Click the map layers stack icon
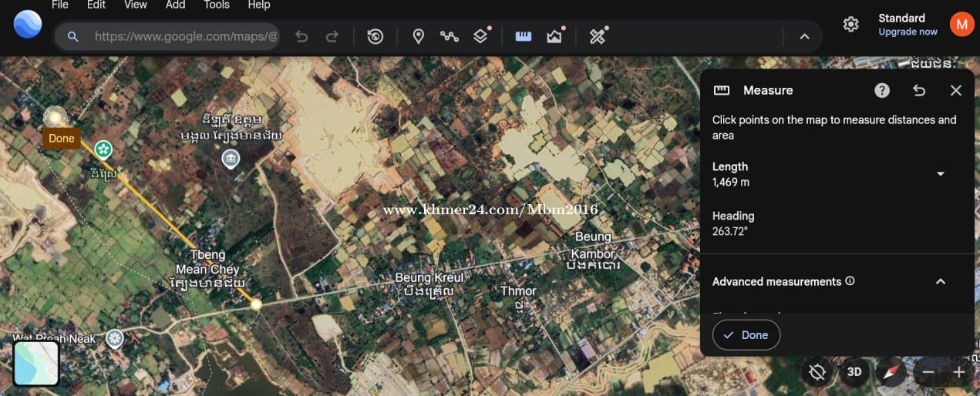This screenshot has height=396, width=980. tap(480, 36)
